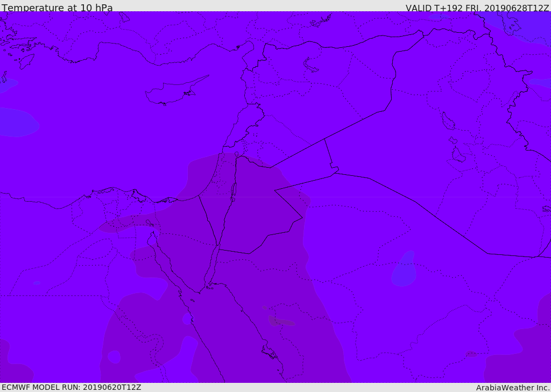Click the Dead Sea outline on the map

234,193
